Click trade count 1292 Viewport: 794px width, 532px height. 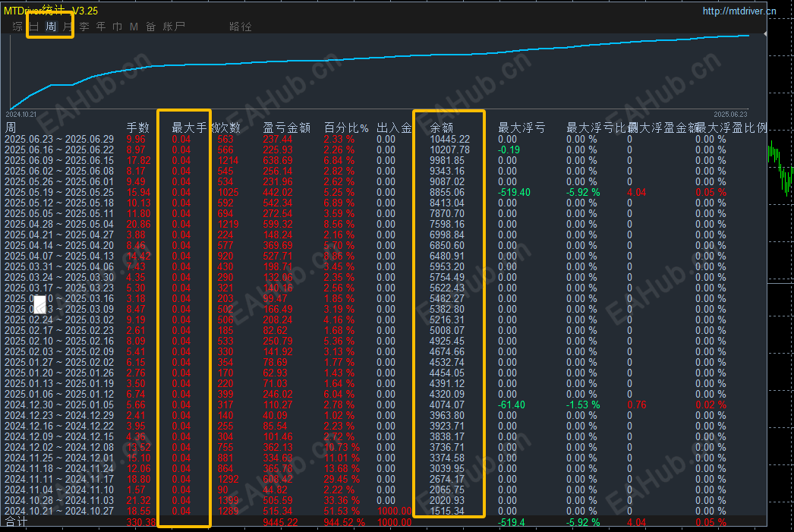coord(228,480)
